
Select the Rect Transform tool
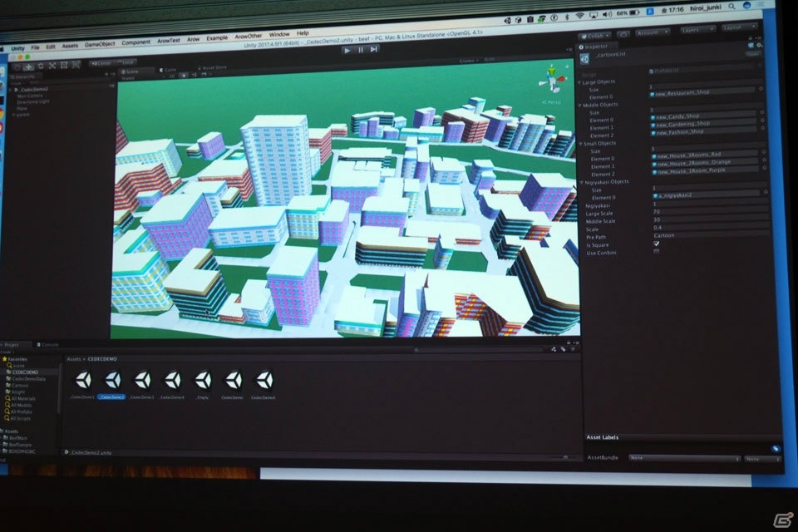coord(64,65)
